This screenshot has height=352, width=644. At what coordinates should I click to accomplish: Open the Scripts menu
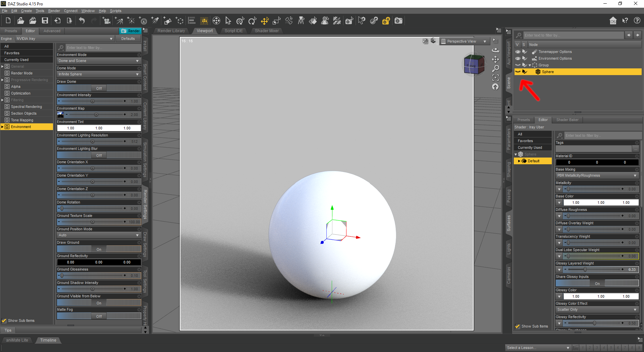click(115, 11)
